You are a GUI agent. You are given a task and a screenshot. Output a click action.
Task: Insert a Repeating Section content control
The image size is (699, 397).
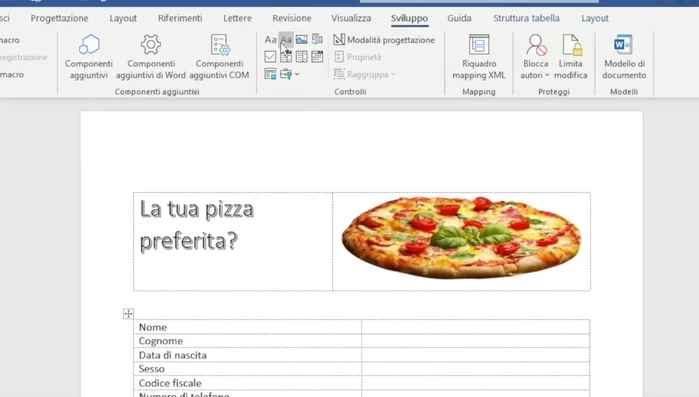(270, 74)
